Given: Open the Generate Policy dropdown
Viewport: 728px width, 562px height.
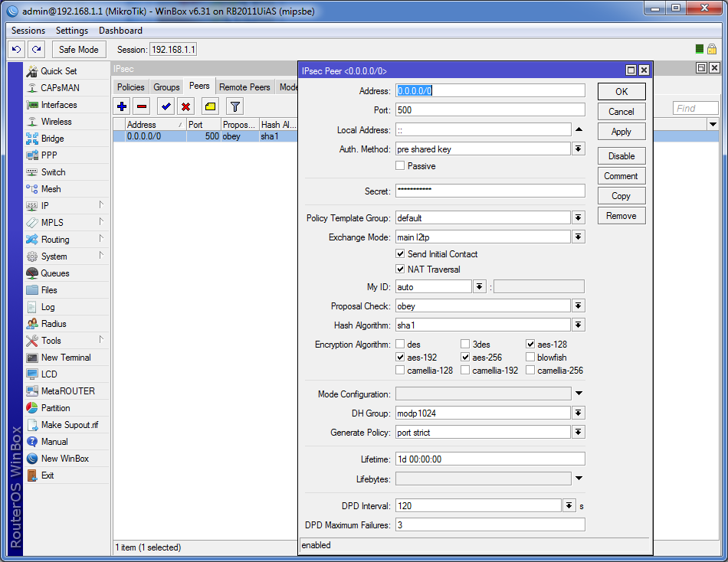Looking at the screenshot, I should pos(578,432).
